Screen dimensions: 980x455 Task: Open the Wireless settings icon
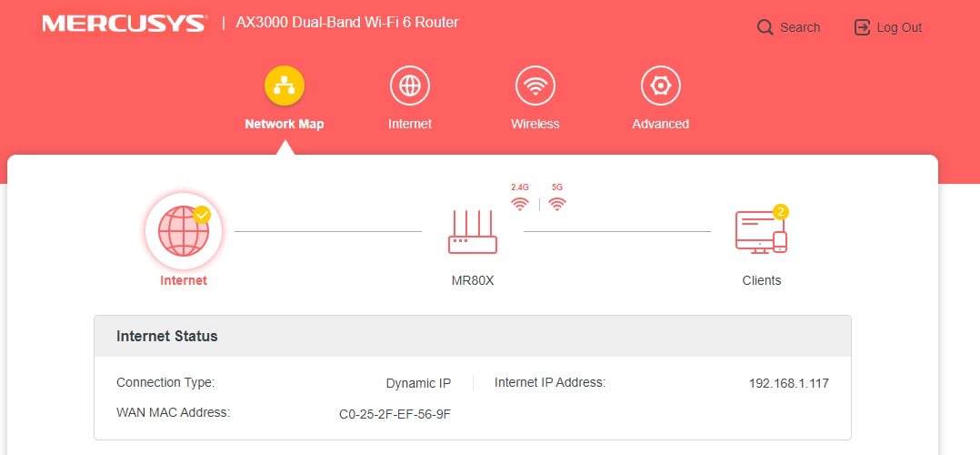(x=535, y=86)
